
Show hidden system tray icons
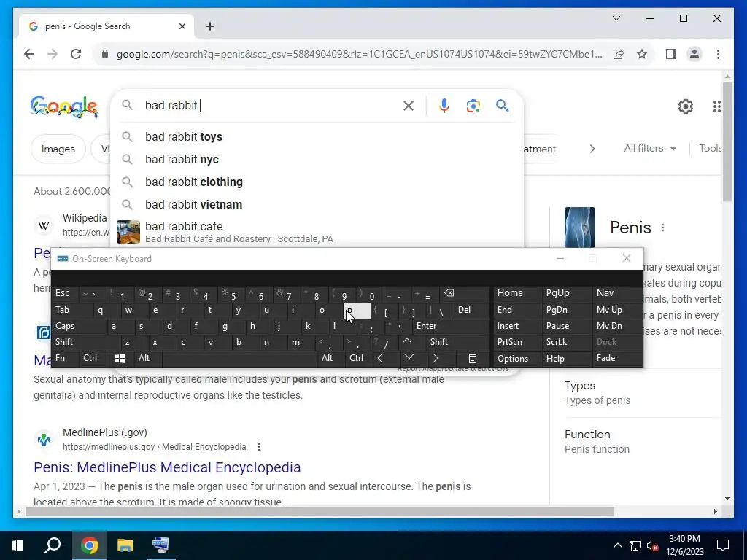coord(617,545)
